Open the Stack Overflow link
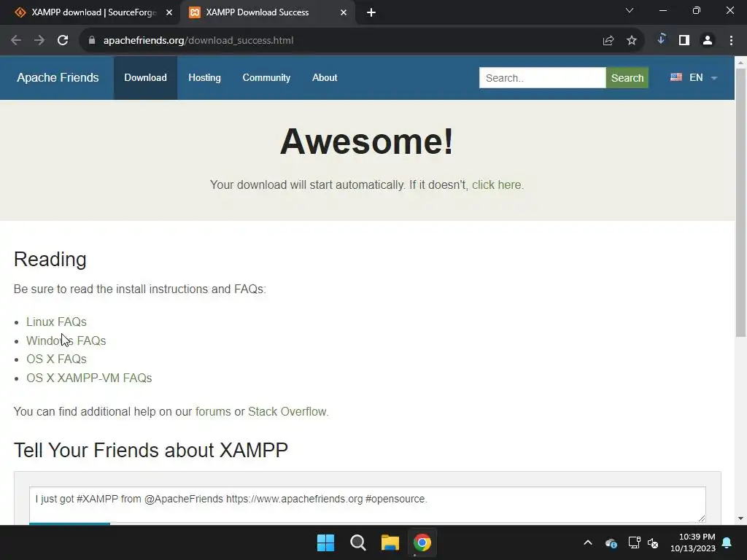 coord(287,411)
